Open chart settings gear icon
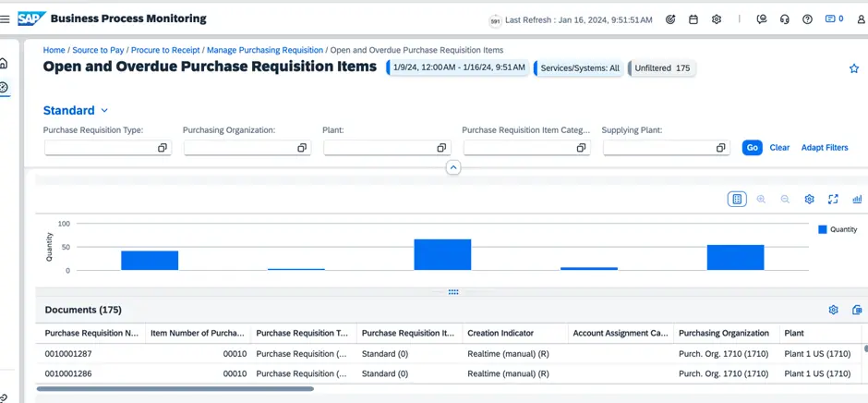This screenshot has width=868, height=403. pos(809,200)
